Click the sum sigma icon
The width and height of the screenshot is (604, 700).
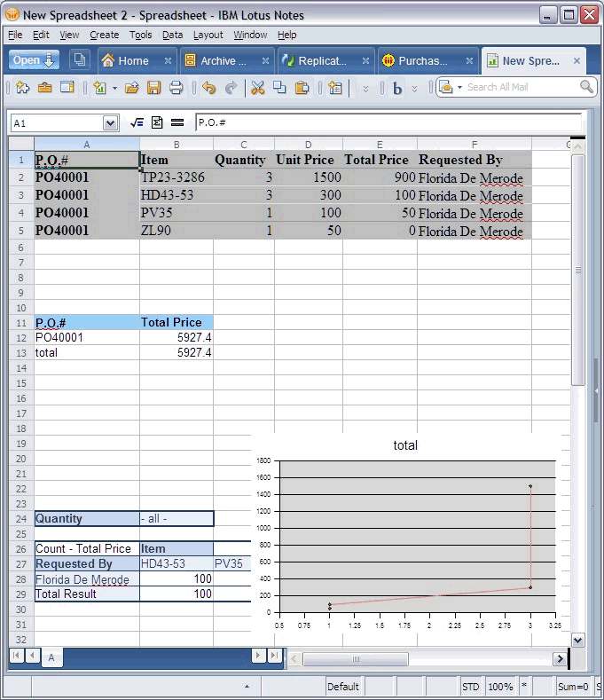157,122
